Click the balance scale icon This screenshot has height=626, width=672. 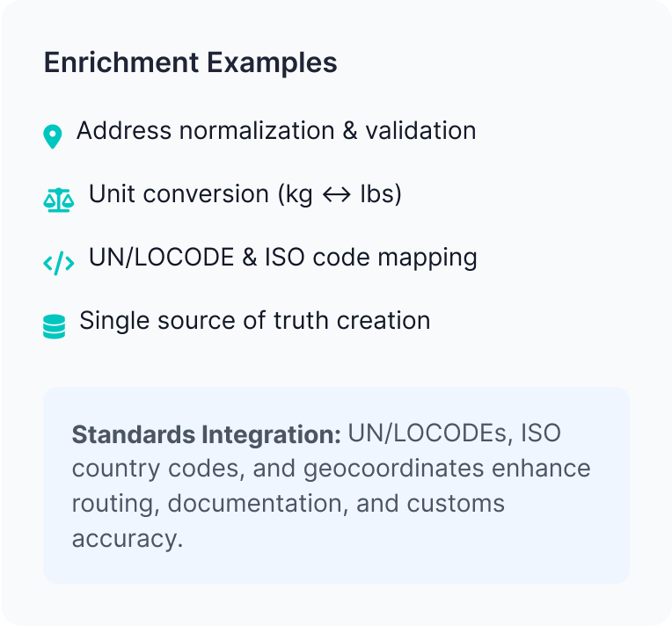(x=59, y=200)
